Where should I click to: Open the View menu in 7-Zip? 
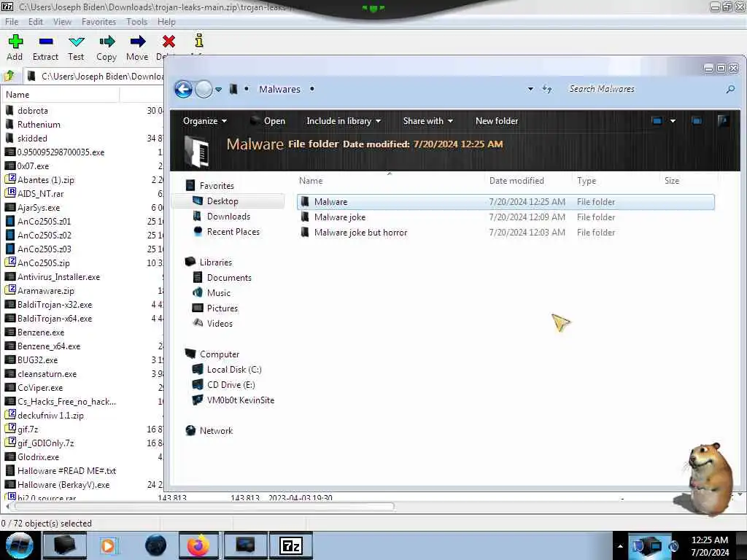pyautogui.click(x=63, y=22)
